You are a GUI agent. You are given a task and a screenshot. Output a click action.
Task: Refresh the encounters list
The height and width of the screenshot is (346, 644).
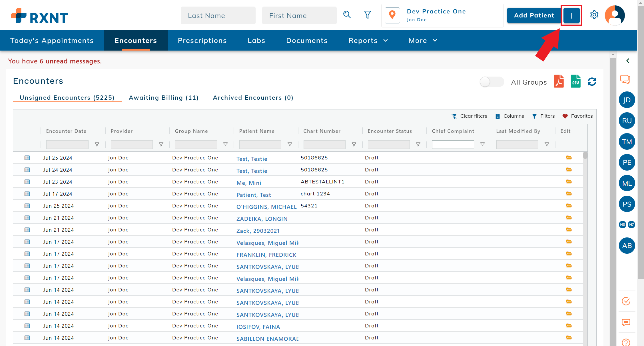click(592, 81)
